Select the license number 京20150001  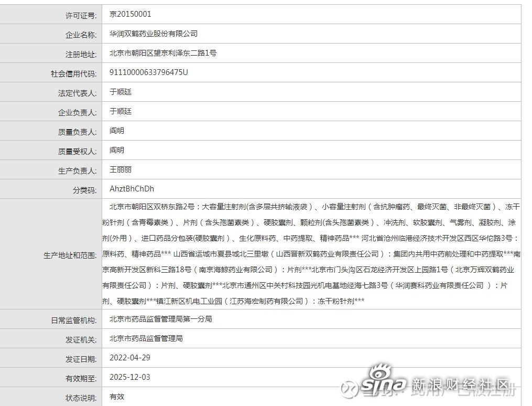[131, 14]
